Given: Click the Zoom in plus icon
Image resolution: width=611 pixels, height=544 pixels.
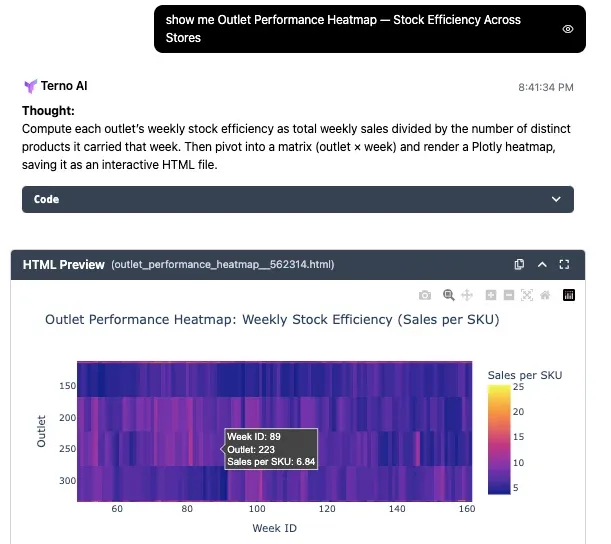Looking at the screenshot, I should (x=491, y=295).
